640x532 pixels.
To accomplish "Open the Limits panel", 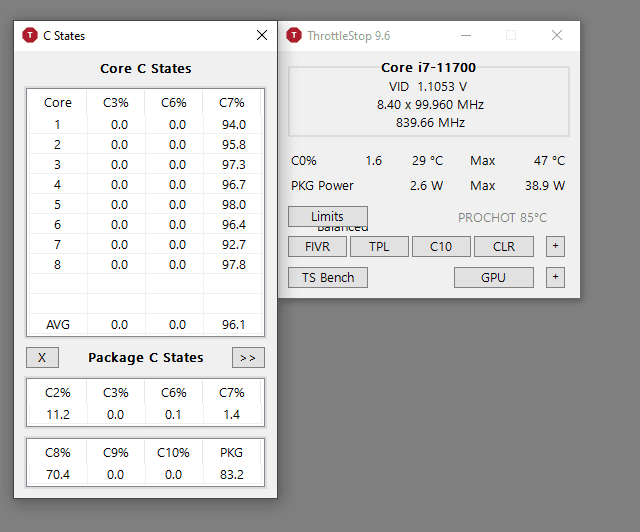I will [x=327, y=216].
